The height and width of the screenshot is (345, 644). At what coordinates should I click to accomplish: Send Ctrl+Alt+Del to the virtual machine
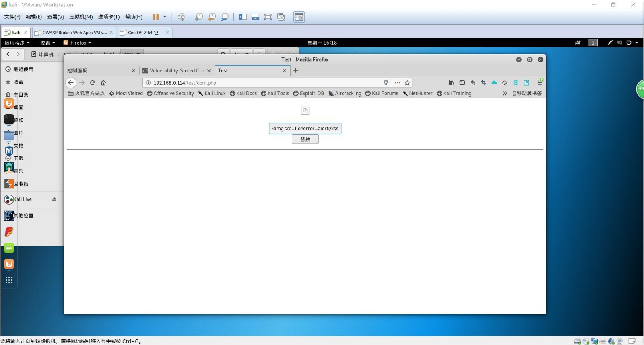(x=181, y=17)
